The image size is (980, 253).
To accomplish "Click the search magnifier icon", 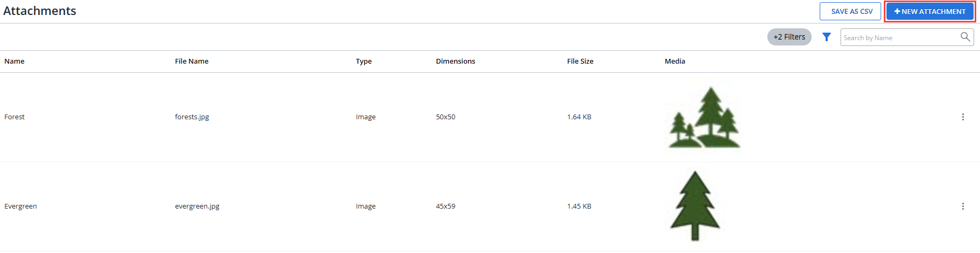I will pos(965,37).
